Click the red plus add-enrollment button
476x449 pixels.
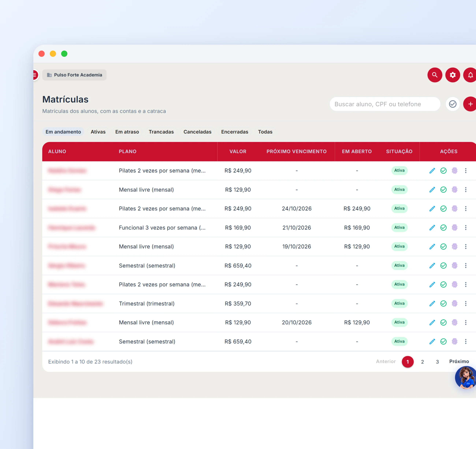point(470,104)
